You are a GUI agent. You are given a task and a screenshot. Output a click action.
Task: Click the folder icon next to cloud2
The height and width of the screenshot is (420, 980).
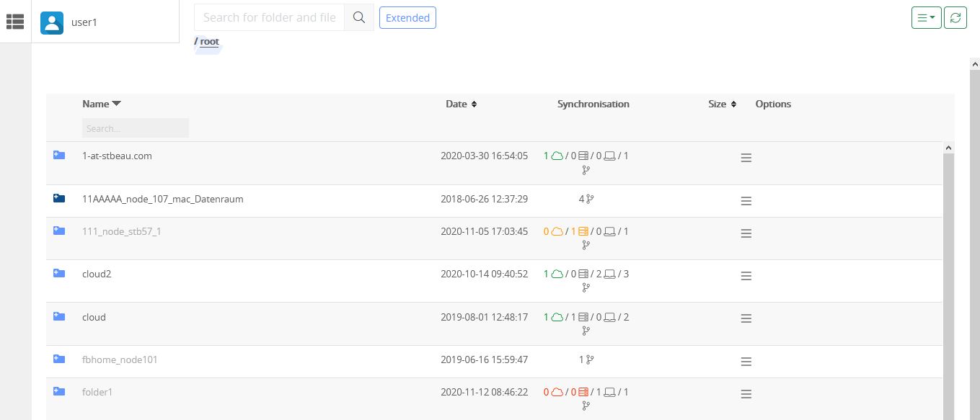click(59, 272)
